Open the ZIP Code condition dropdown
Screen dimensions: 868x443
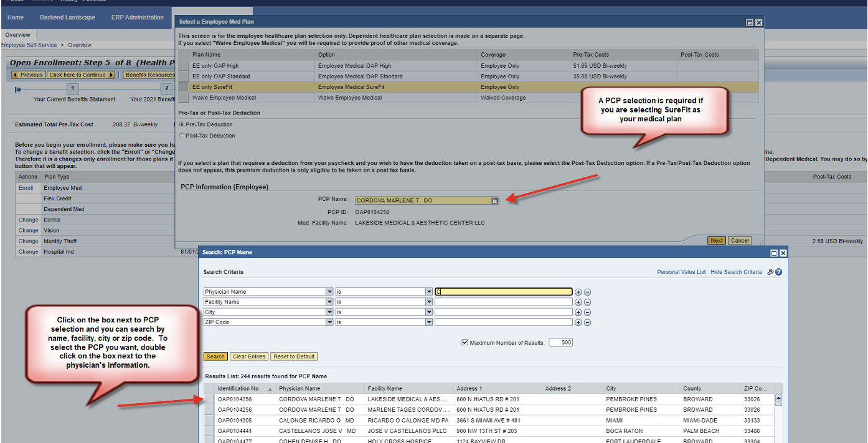(428, 322)
